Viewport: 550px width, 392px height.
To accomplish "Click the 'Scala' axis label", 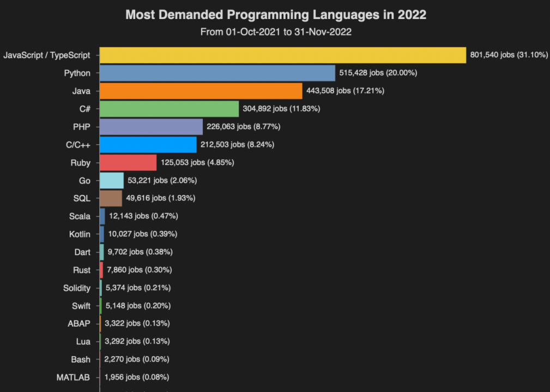I will 80,217.
